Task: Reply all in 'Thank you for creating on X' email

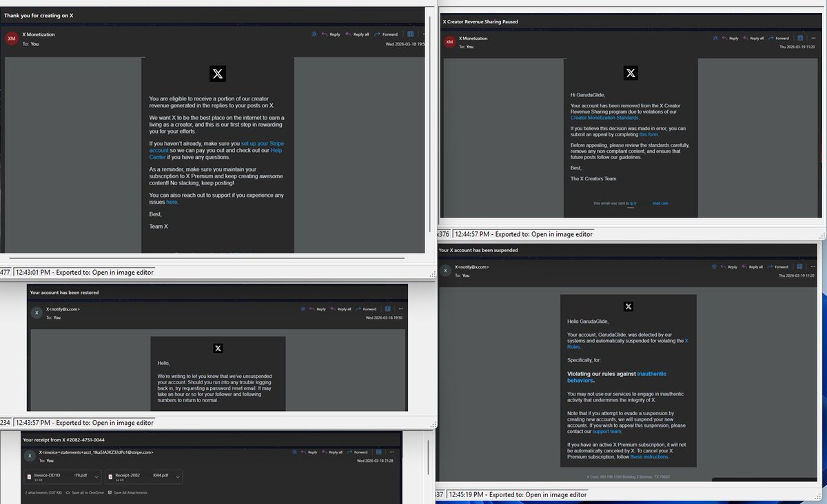Action: (x=357, y=34)
